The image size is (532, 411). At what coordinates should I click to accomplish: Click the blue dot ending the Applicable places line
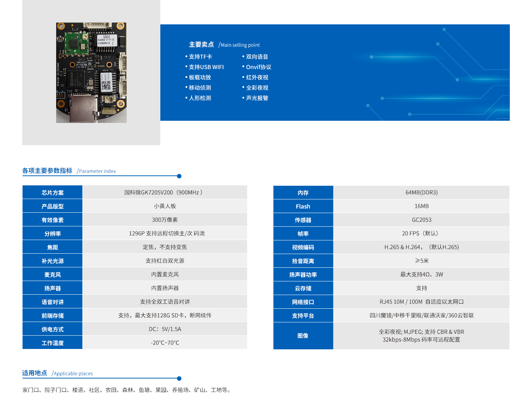coord(179,379)
